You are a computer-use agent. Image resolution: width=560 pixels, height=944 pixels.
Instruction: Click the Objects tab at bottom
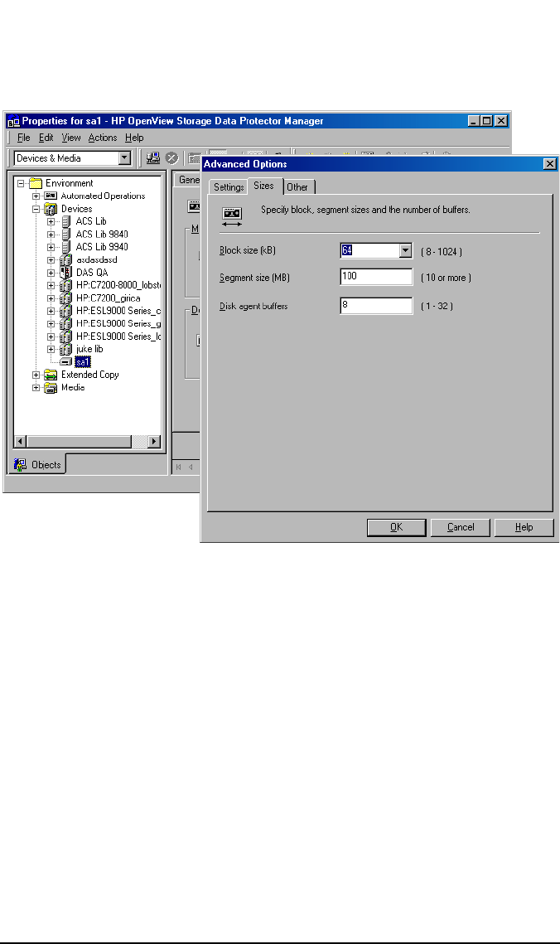click(38, 465)
